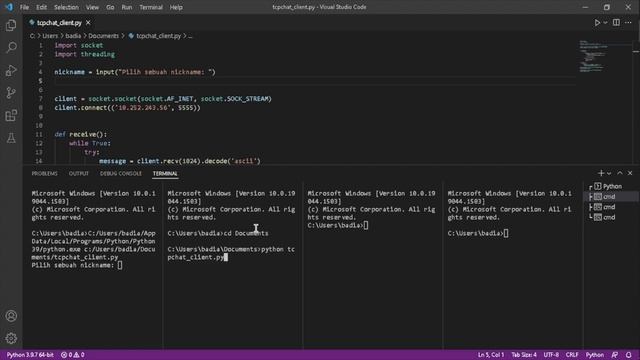Click the badia breadcrumb segment
Viewport: 640px width, 360px height.
pyautogui.click(x=73, y=36)
